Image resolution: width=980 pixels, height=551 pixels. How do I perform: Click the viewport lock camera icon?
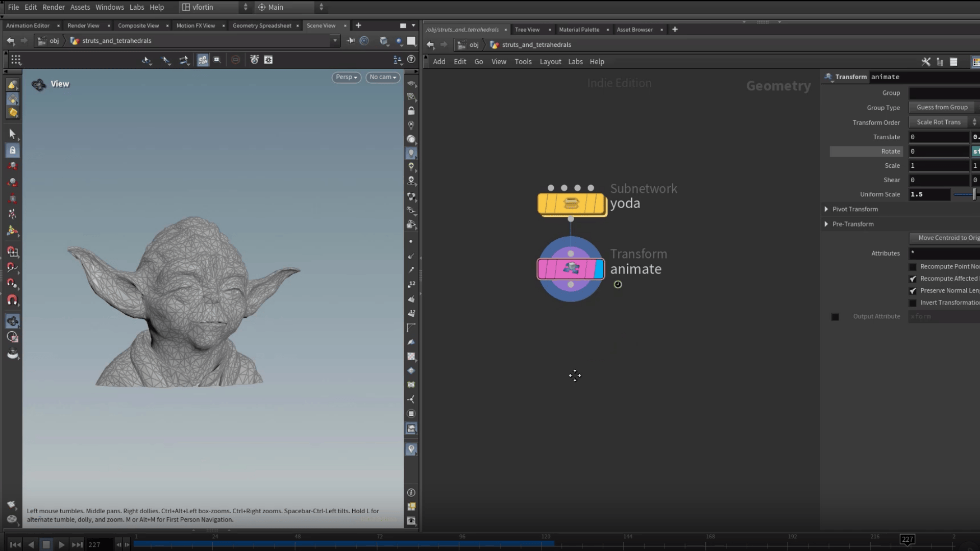point(411,111)
